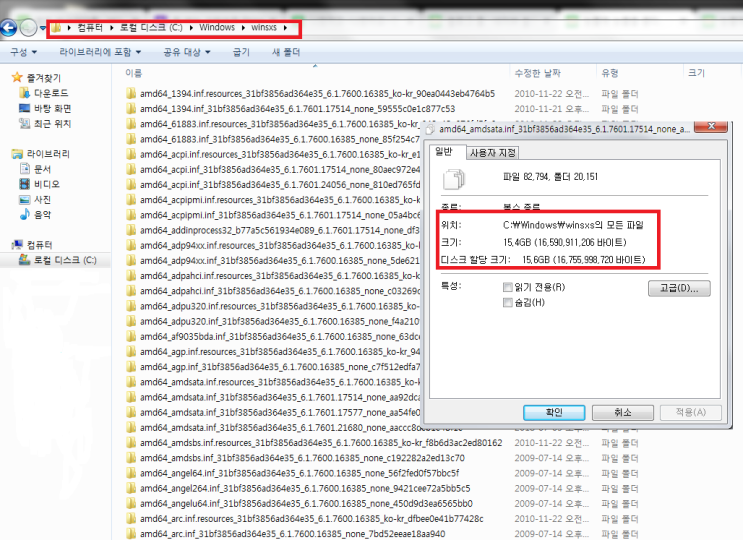Select amd64_adpu320.inf none_f4a210 folder

click(280, 321)
